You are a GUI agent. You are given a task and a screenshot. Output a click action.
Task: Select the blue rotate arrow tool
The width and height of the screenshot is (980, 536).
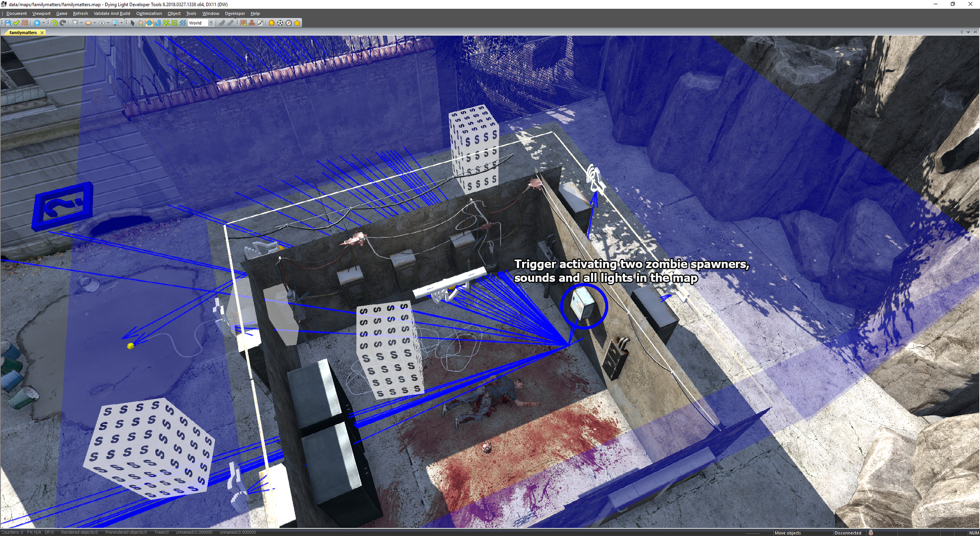click(x=158, y=23)
